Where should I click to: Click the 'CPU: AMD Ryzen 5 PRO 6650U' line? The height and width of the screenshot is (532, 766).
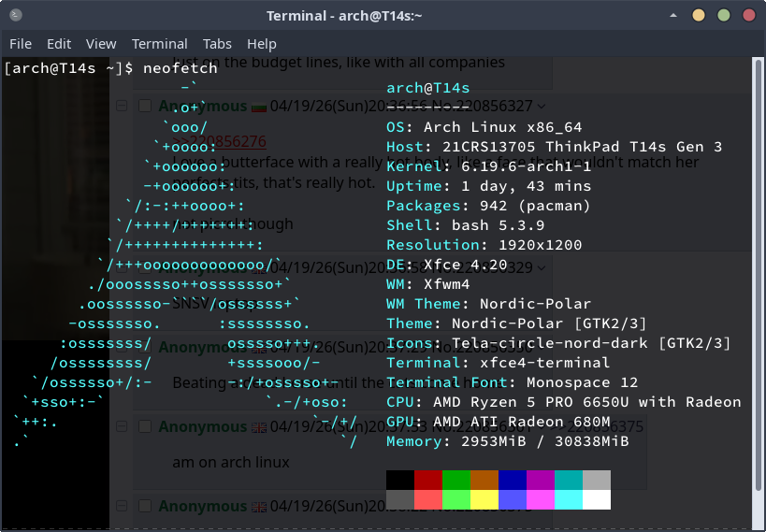[564, 401]
